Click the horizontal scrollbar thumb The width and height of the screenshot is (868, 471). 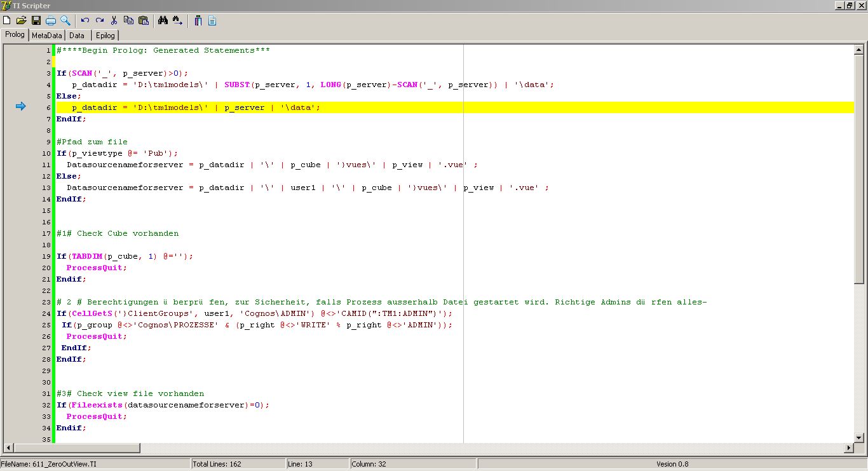76,448
